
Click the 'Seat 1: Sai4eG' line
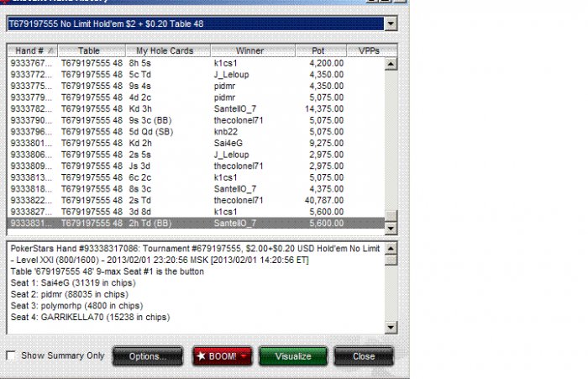point(73,283)
